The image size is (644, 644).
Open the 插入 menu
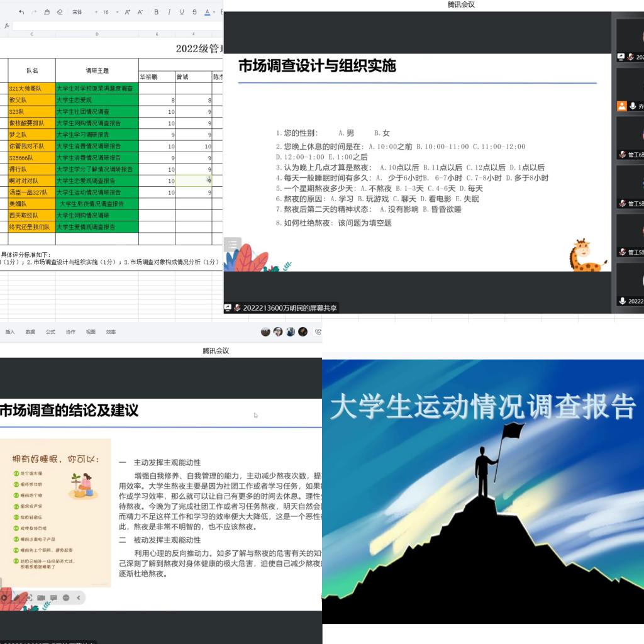coord(10,331)
